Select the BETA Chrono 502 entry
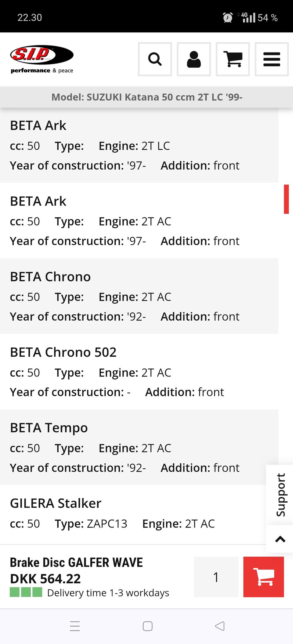293x644 pixels. (139, 372)
